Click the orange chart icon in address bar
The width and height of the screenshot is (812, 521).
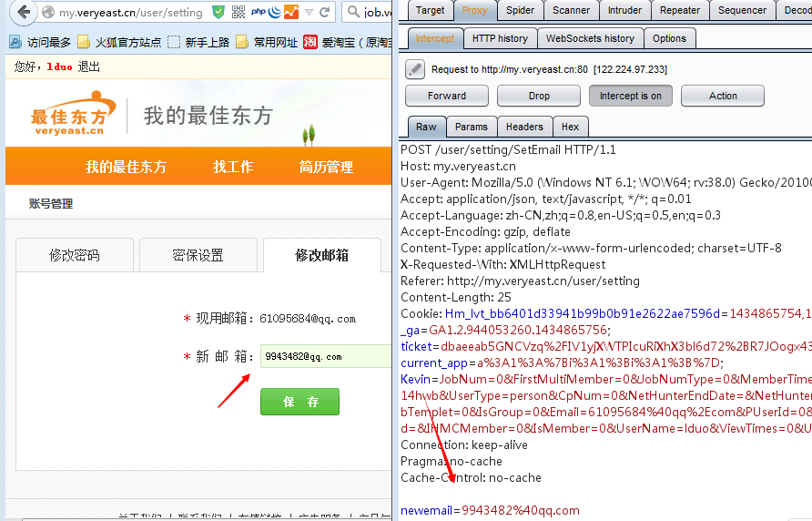[x=291, y=12]
